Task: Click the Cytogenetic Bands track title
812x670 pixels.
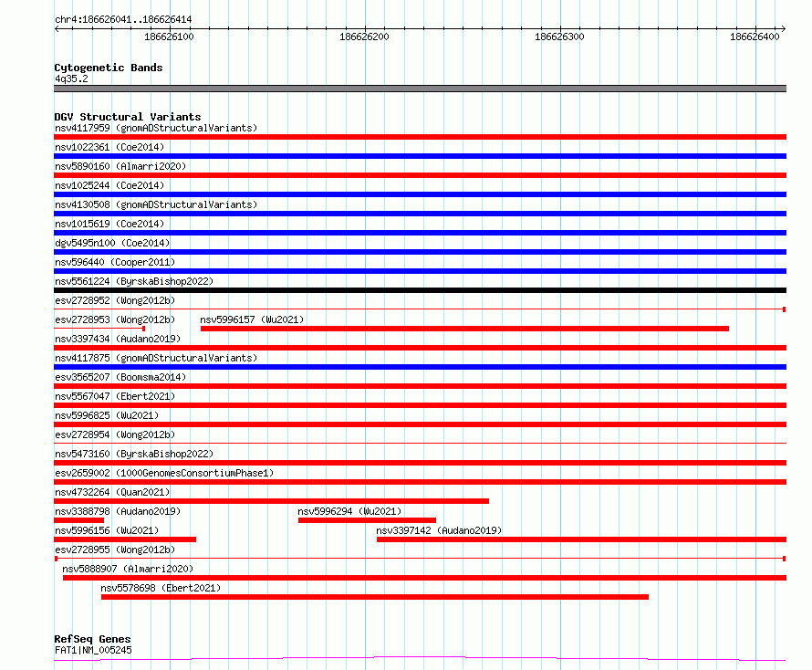Action: pyautogui.click(x=109, y=68)
